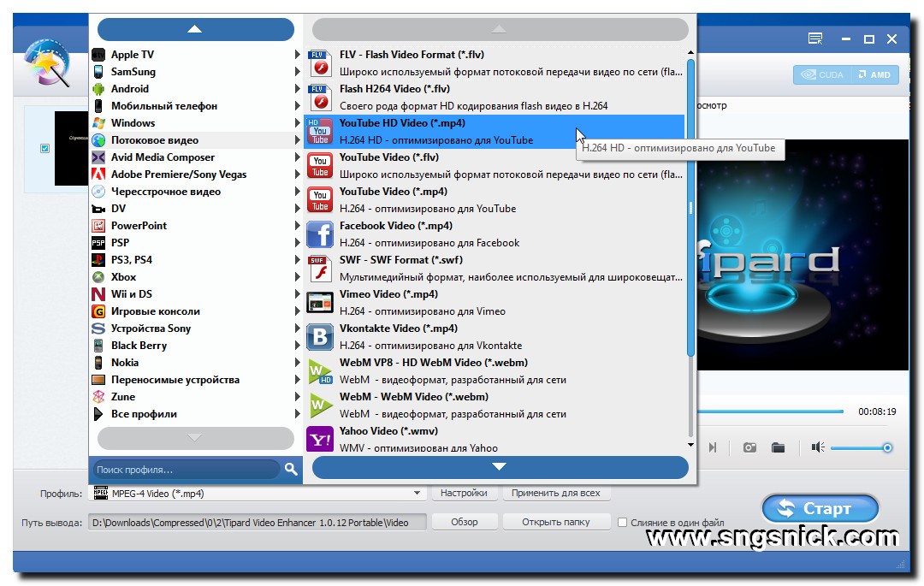Select the Xbox category

click(194, 277)
